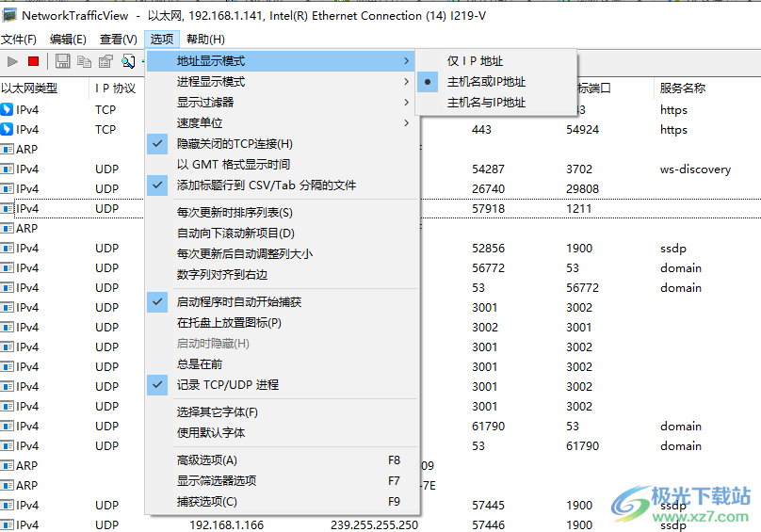Expand the 显示过滤器 submenu

click(283, 103)
